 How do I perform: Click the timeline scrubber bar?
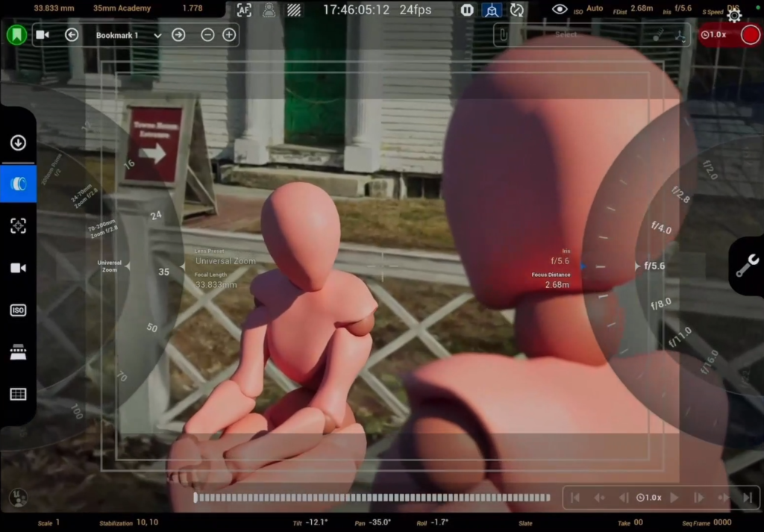point(372,498)
